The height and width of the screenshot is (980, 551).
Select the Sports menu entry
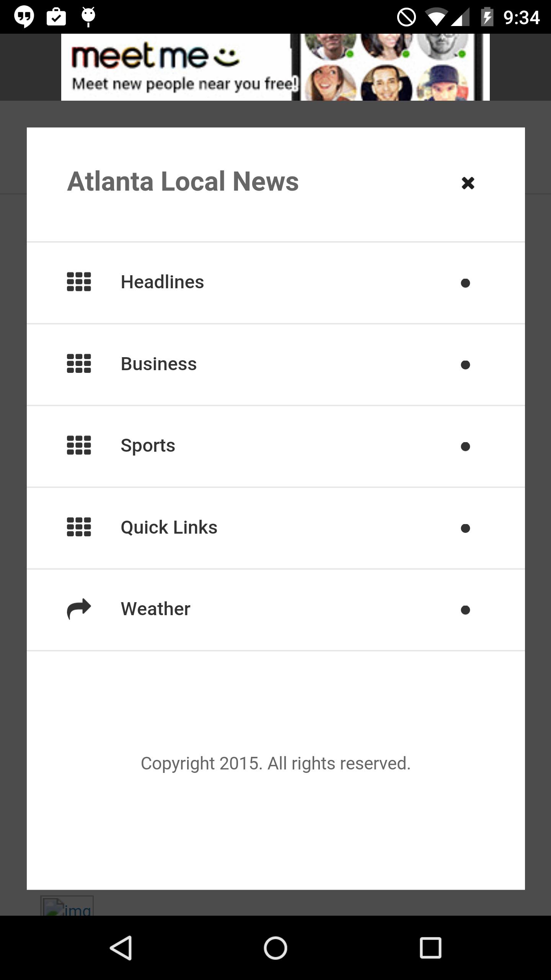[148, 446]
